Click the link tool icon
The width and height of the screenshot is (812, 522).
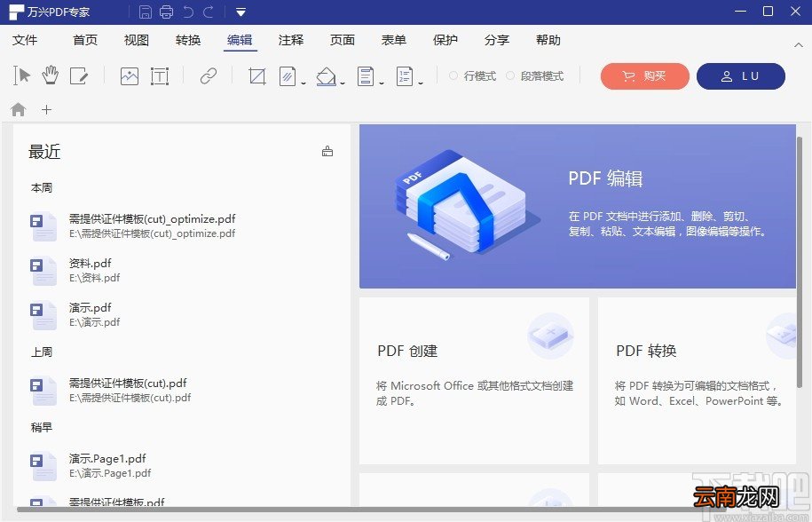pos(209,76)
